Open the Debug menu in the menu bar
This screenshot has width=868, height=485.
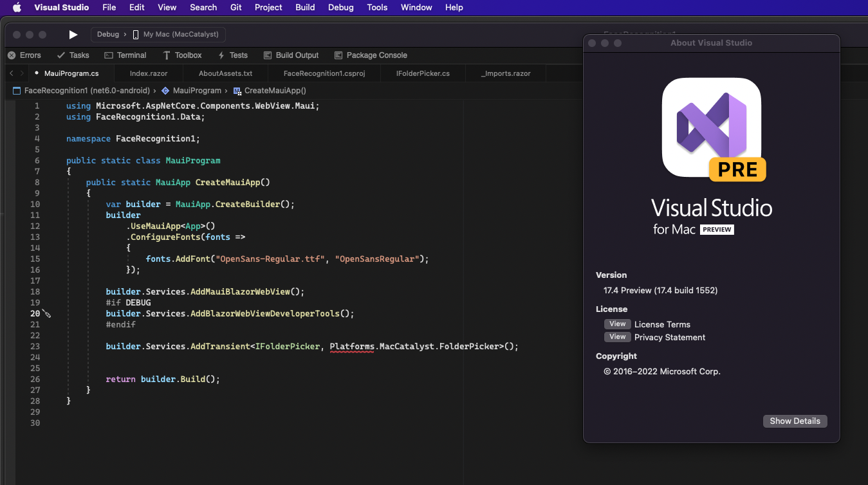click(x=341, y=8)
